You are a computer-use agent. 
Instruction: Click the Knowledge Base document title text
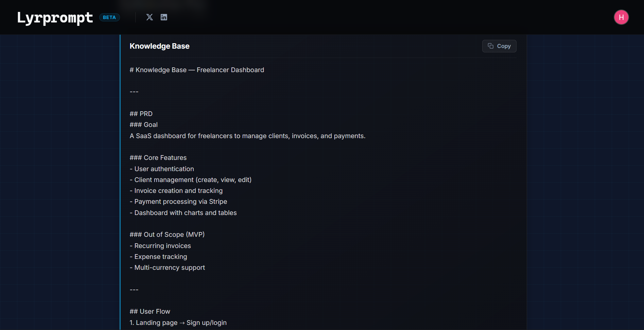coord(197,70)
